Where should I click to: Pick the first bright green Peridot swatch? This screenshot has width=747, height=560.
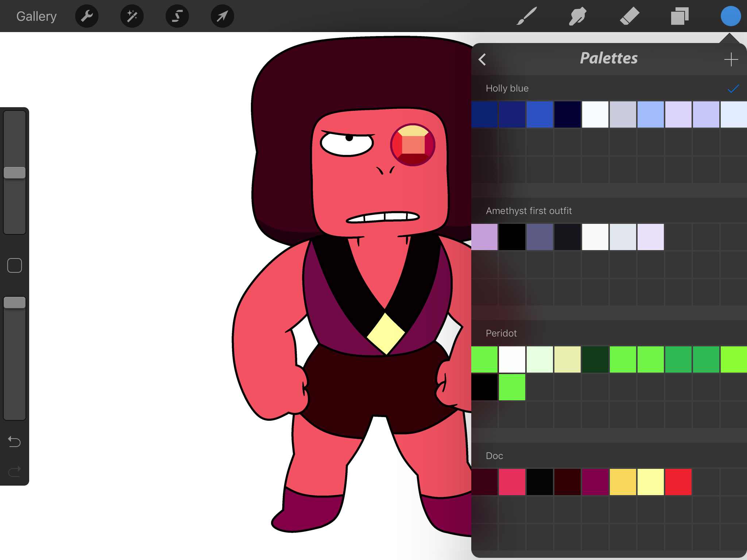(484, 359)
